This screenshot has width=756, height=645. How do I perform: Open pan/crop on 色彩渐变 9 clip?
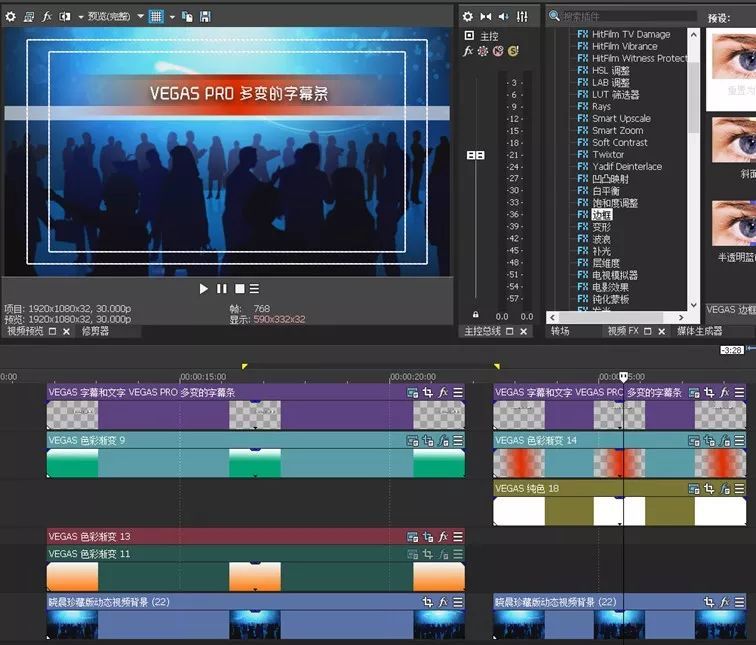[428, 441]
